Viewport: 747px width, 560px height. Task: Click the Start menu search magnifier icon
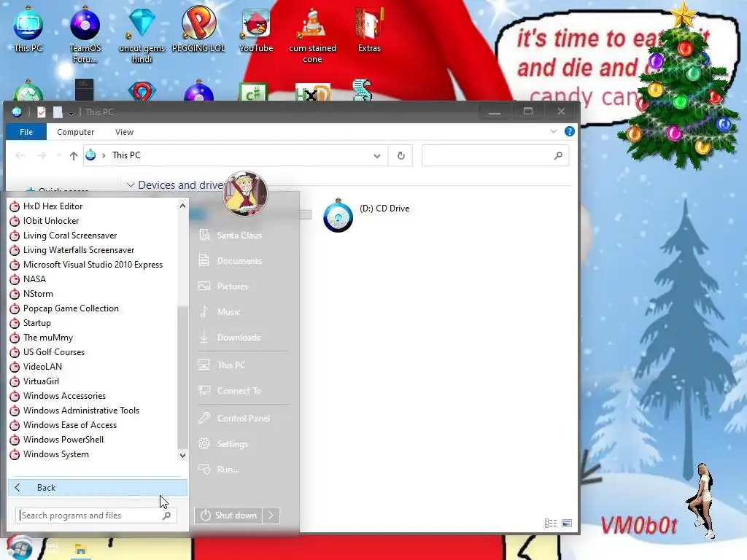167,516
